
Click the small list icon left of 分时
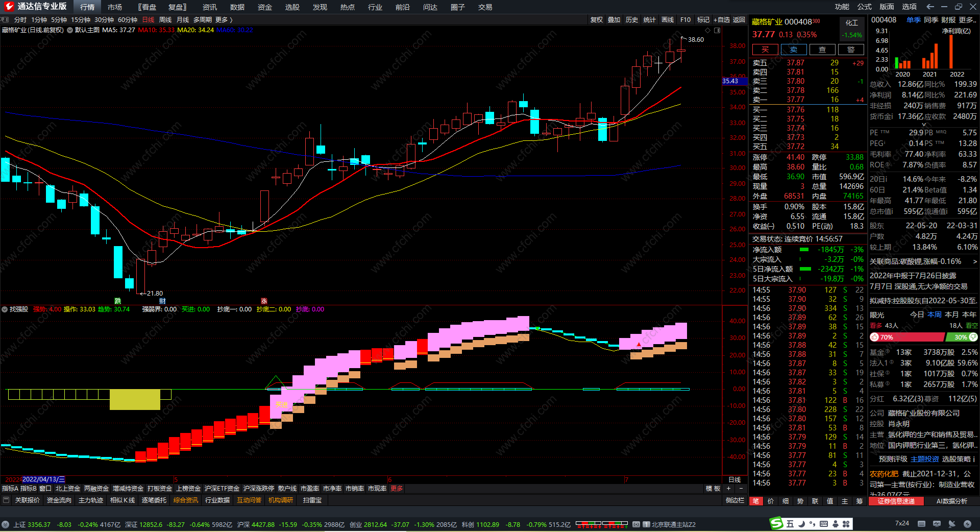(5, 19)
